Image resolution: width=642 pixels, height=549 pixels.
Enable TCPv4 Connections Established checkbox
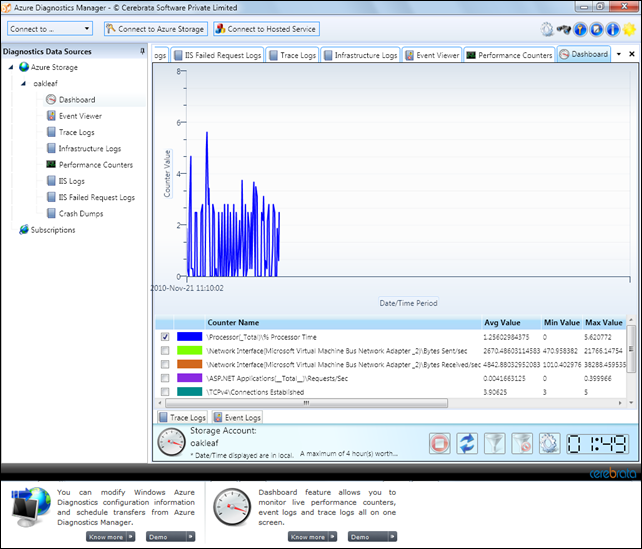pos(165,392)
